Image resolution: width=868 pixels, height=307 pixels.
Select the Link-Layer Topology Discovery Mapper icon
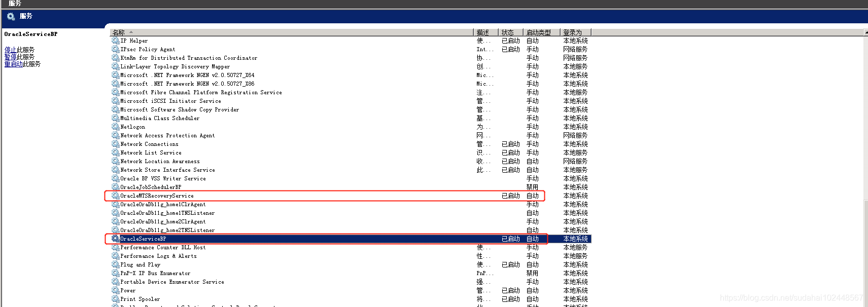[116, 66]
